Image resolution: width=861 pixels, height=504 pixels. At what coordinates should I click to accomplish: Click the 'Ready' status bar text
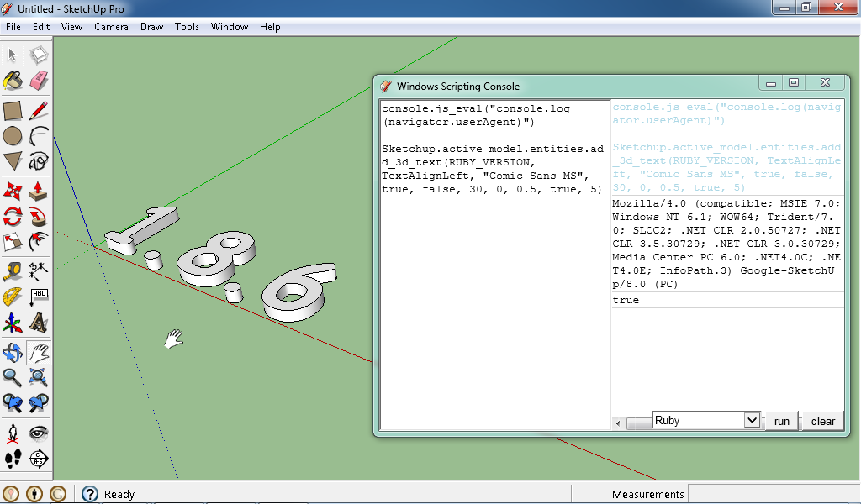(x=119, y=494)
